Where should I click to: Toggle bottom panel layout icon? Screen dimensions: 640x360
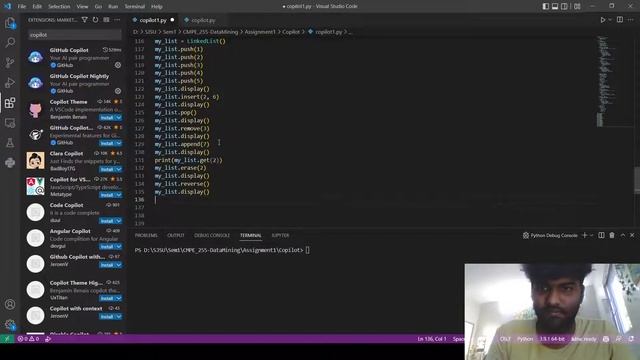[x=555, y=6]
